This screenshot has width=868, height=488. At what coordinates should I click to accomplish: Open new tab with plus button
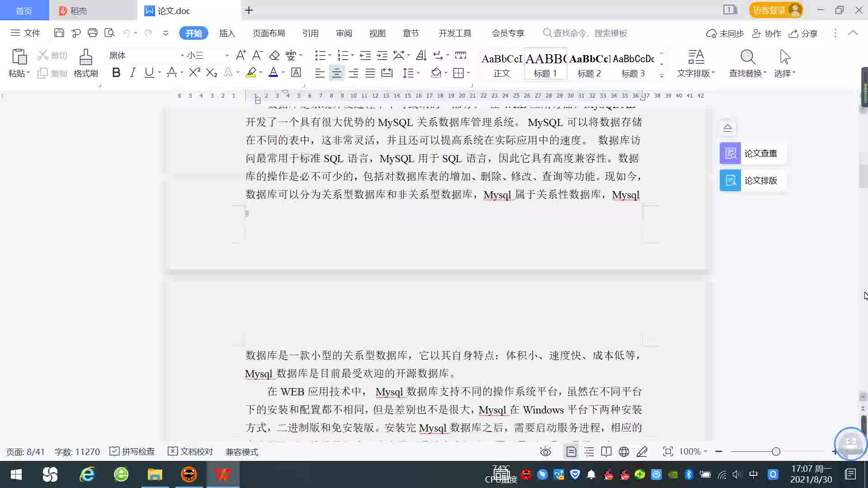249,10
